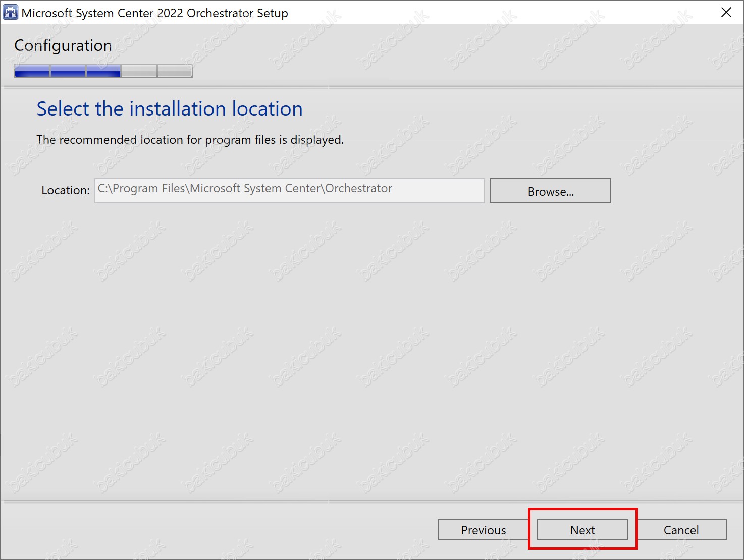
Task: Click the 'Configuration' step title
Action: (x=63, y=46)
